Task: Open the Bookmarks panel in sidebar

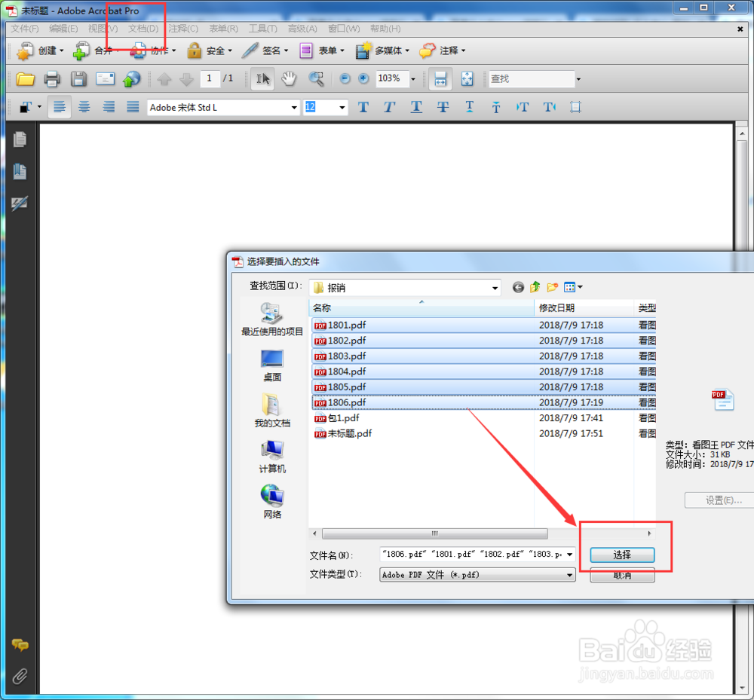Action: point(20,172)
